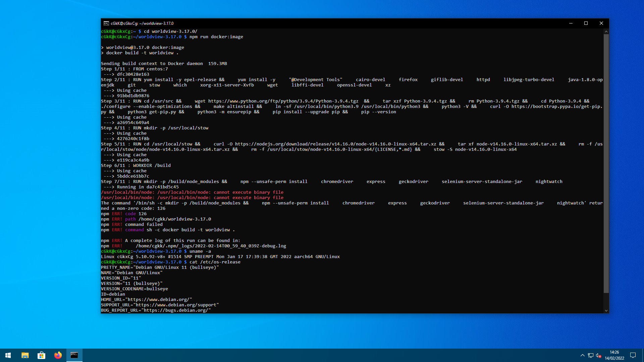
Task: Launch Microsoft Store from the taskbar
Action: (x=41, y=355)
